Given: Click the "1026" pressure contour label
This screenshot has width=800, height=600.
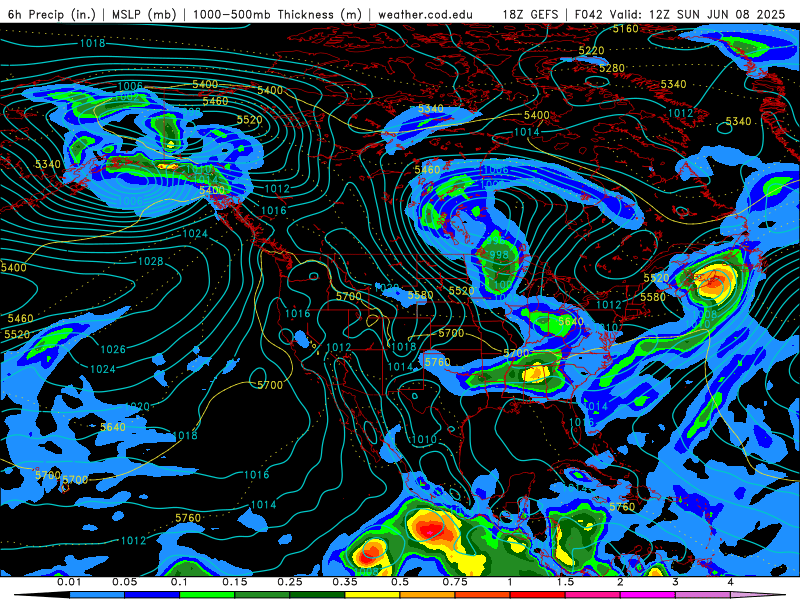Looking at the screenshot, I should coord(113,349).
